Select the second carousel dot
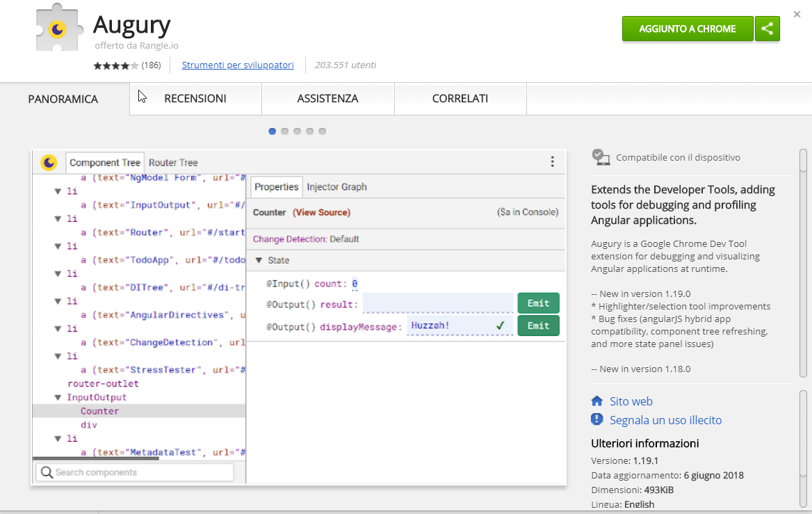 click(284, 131)
